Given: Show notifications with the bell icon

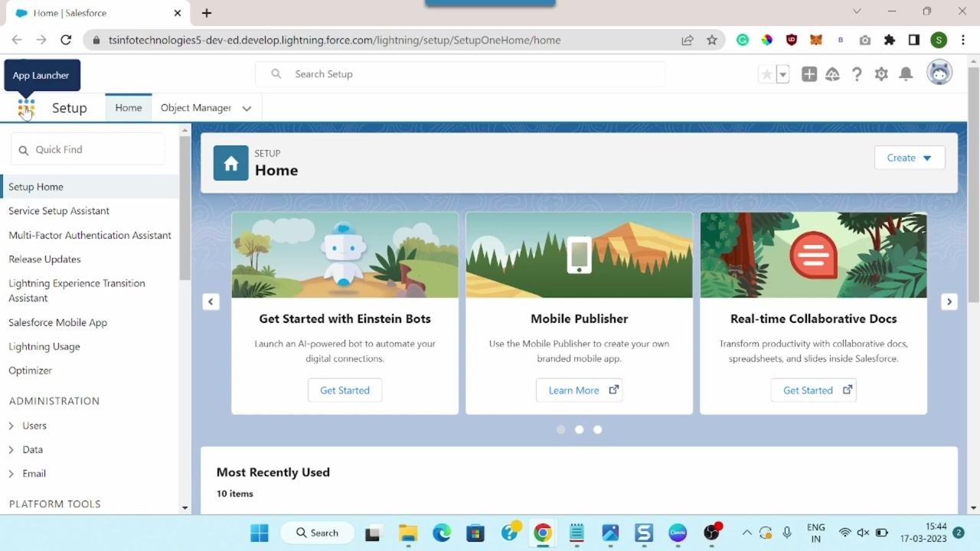Looking at the screenshot, I should click(x=906, y=74).
